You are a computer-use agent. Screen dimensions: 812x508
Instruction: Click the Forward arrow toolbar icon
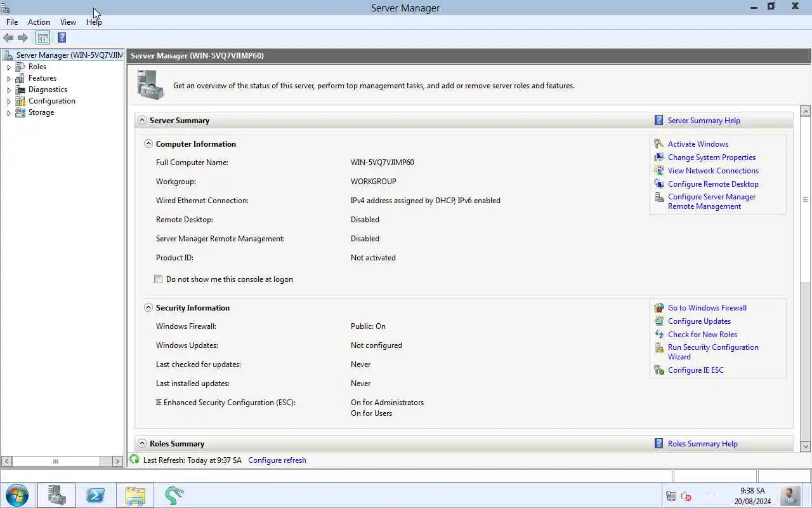(x=23, y=38)
